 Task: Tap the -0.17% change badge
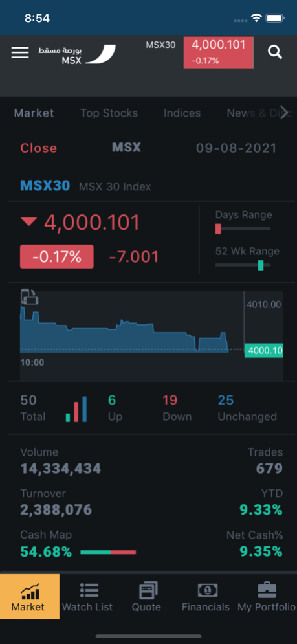coord(57,257)
